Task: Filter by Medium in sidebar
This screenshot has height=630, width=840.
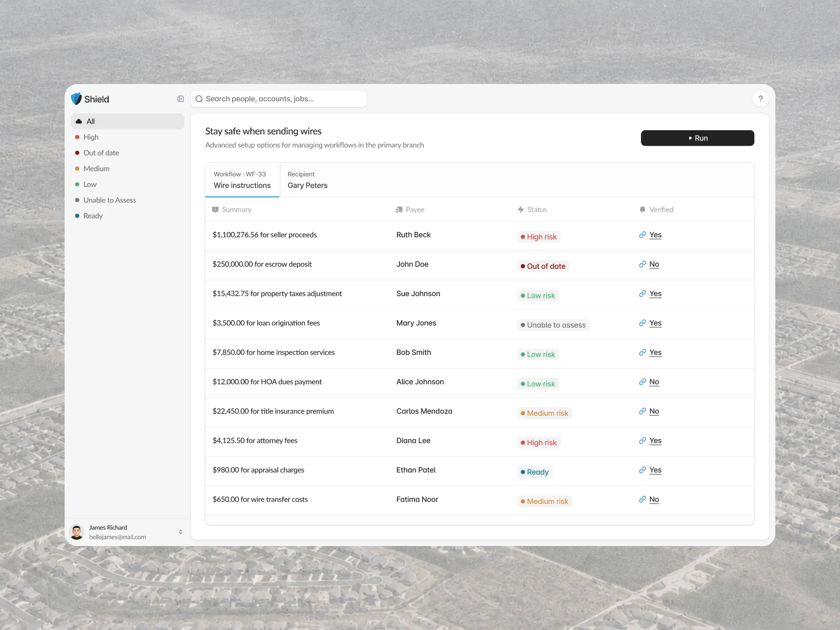Action: point(127,169)
